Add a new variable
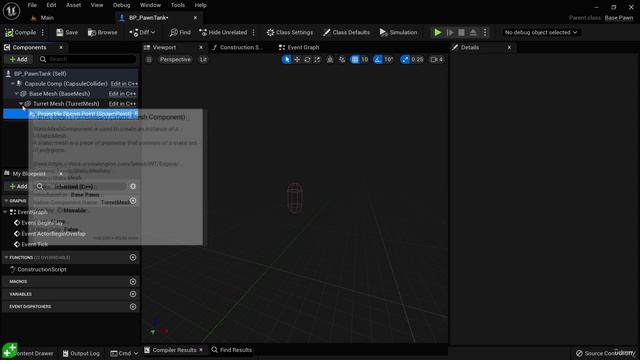 pos(133,294)
